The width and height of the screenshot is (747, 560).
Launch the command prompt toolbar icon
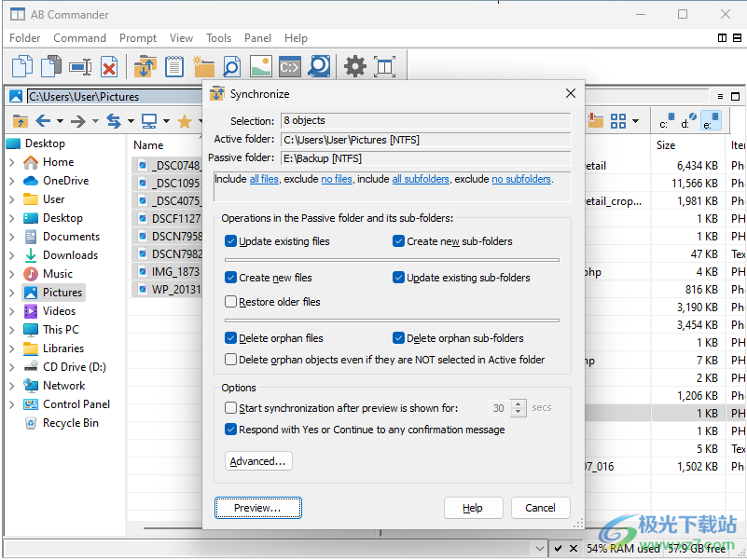coord(290,67)
